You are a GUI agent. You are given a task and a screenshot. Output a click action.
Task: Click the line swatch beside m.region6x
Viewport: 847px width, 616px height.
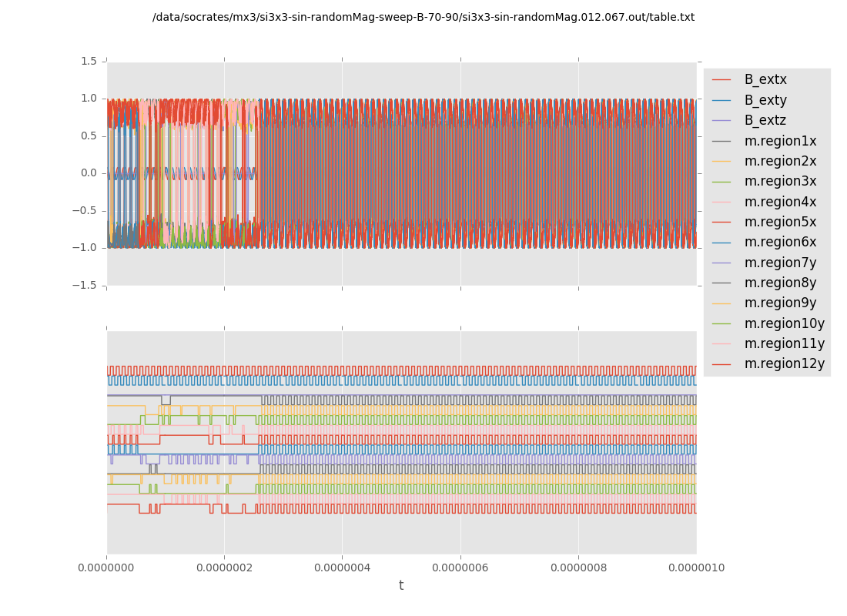pos(721,243)
